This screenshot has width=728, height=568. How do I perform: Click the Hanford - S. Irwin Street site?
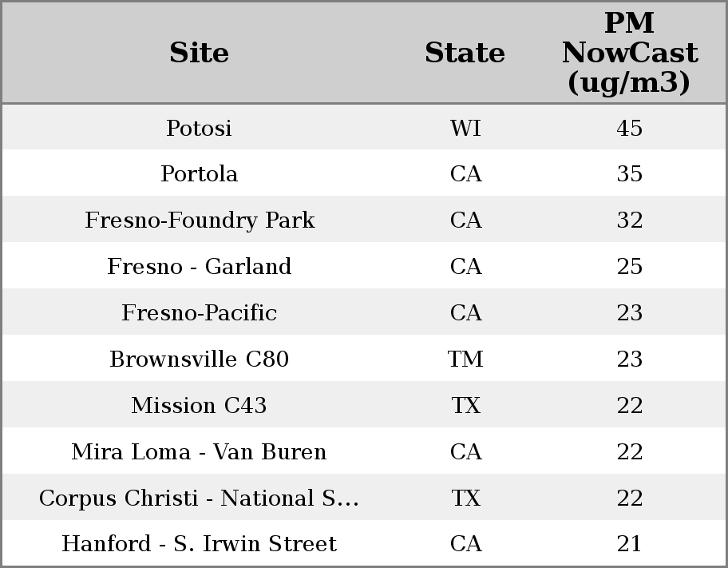200,544
